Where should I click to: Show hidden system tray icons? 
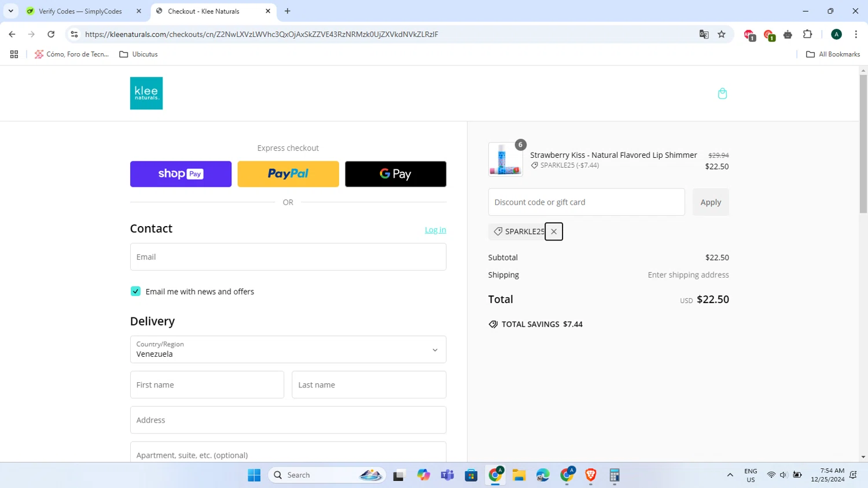[x=730, y=475]
